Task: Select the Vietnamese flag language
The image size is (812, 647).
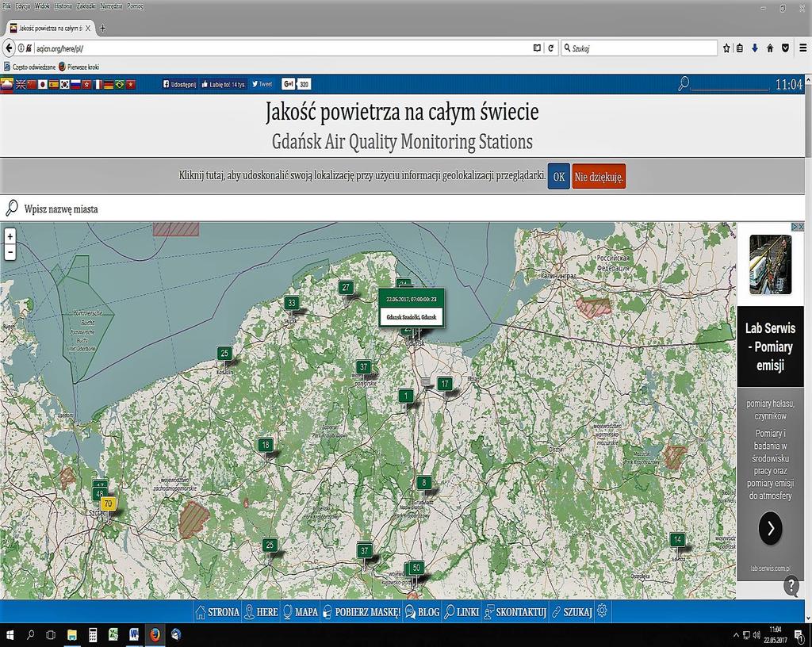Action: (131, 84)
